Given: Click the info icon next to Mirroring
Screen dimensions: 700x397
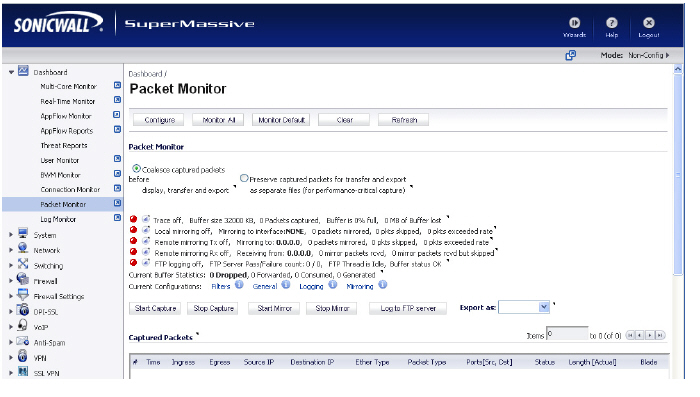Looking at the screenshot, I should tap(383, 285).
